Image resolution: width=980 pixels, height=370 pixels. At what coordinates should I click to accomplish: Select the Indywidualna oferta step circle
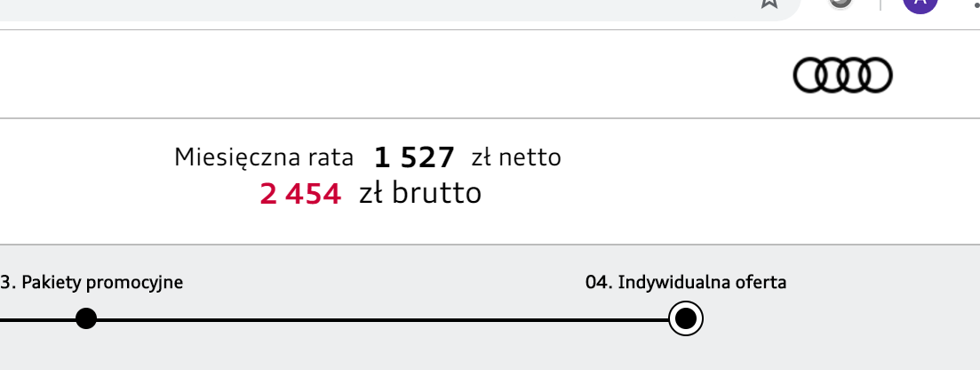(x=685, y=318)
